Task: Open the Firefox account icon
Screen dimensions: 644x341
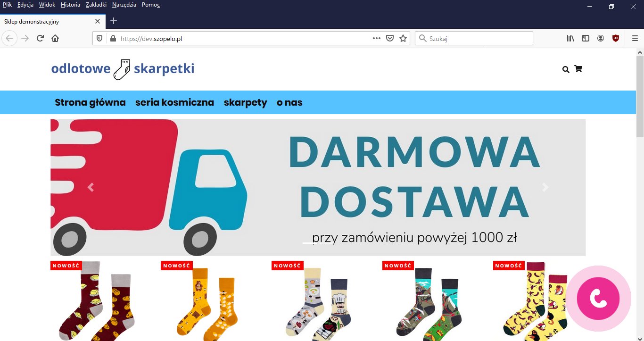Action: tap(601, 38)
